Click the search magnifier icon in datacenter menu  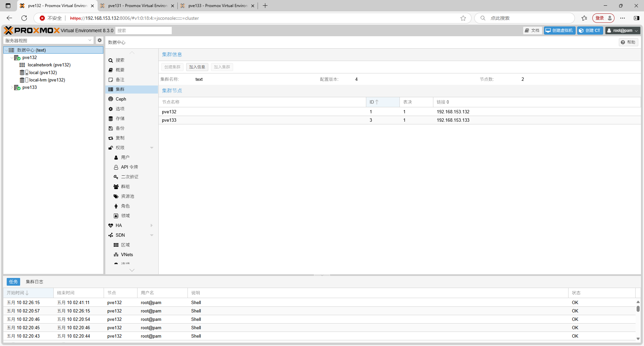[111, 60]
